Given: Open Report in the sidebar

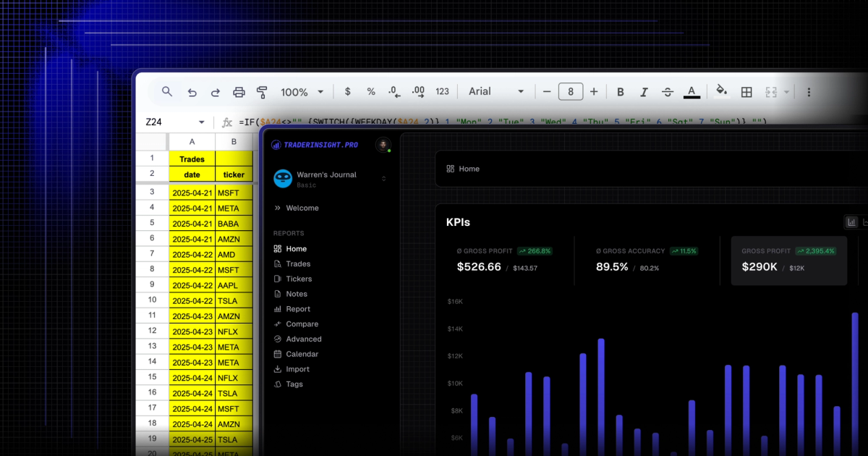Looking at the screenshot, I should 292,309.
